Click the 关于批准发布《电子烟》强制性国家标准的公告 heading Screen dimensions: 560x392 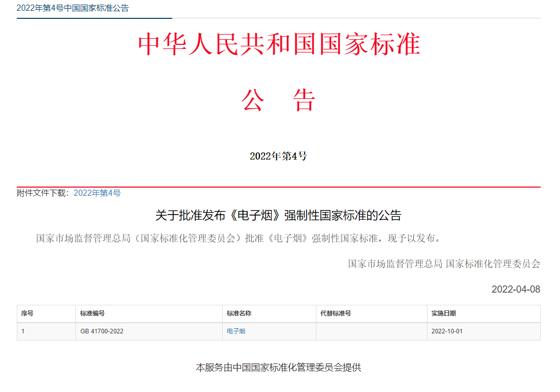278,216
